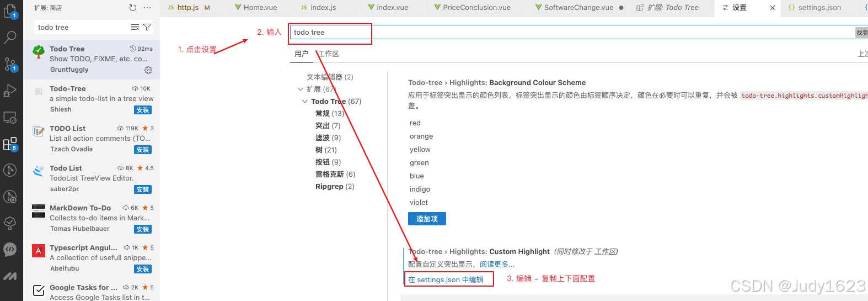Open the Run and Debug view

pyautogui.click(x=10, y=91)
